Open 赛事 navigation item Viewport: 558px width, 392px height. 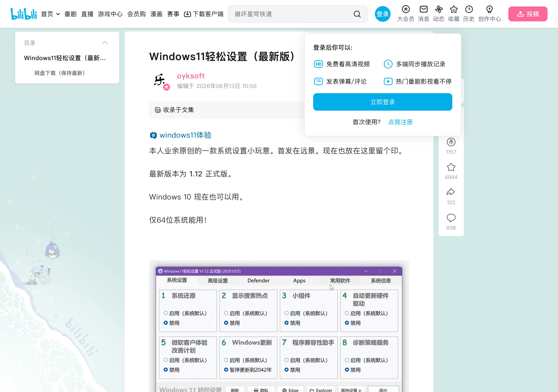pos(173,14)
